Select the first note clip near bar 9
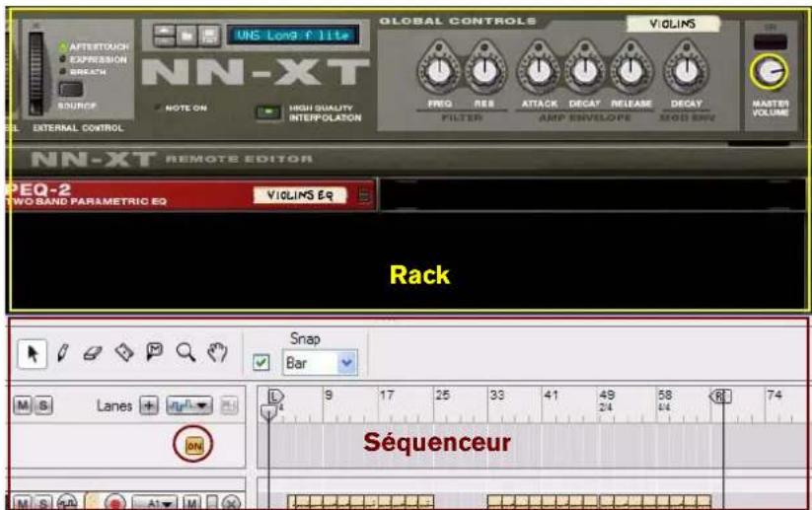812x510 pixels. (360, 502)
